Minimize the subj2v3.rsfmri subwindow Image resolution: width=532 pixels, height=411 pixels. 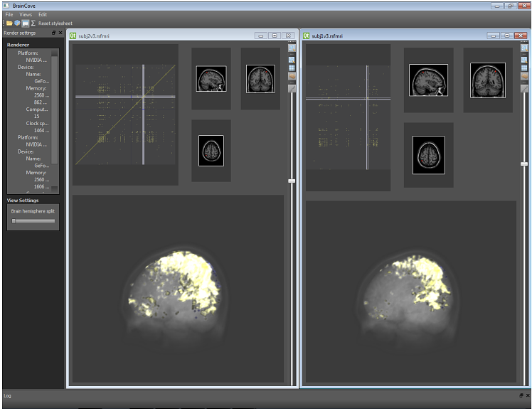(x=261, y=36)
